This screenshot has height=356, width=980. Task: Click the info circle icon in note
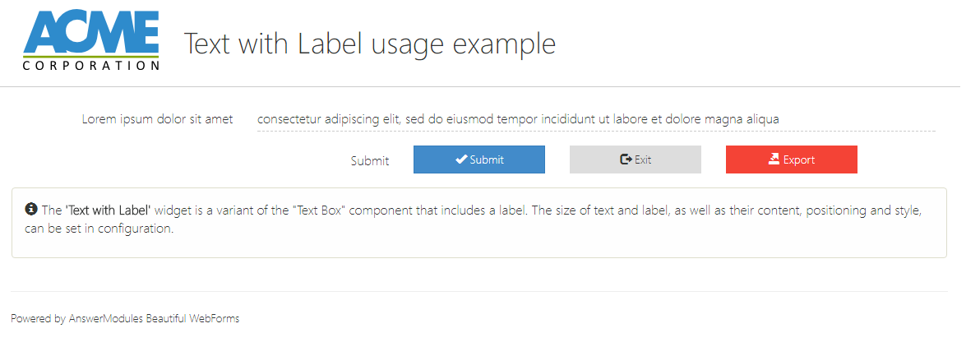coord(31,209)
